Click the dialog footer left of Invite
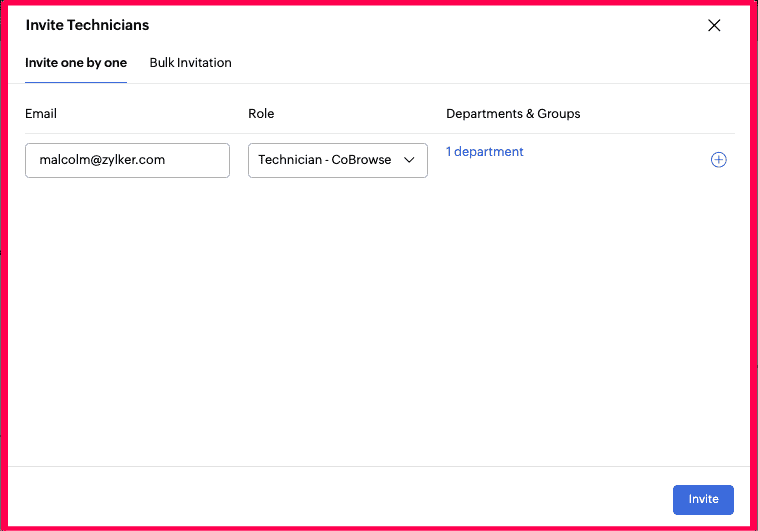This screenshot has width=758, height=531. (x=340, y=499)
